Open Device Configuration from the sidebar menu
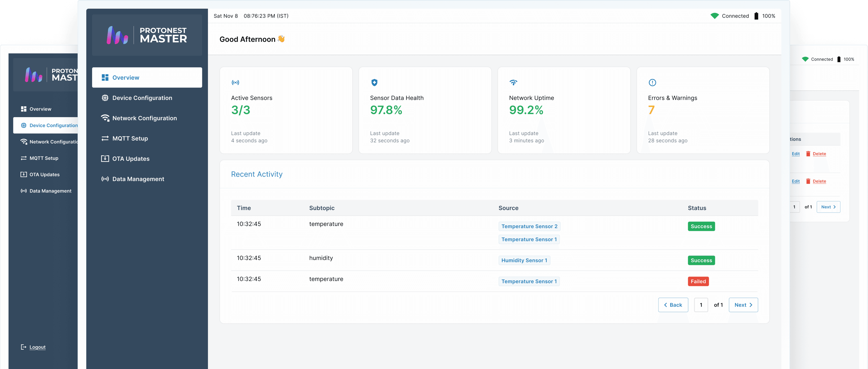Viewport: 868px width, 369px height. (142, 98)
